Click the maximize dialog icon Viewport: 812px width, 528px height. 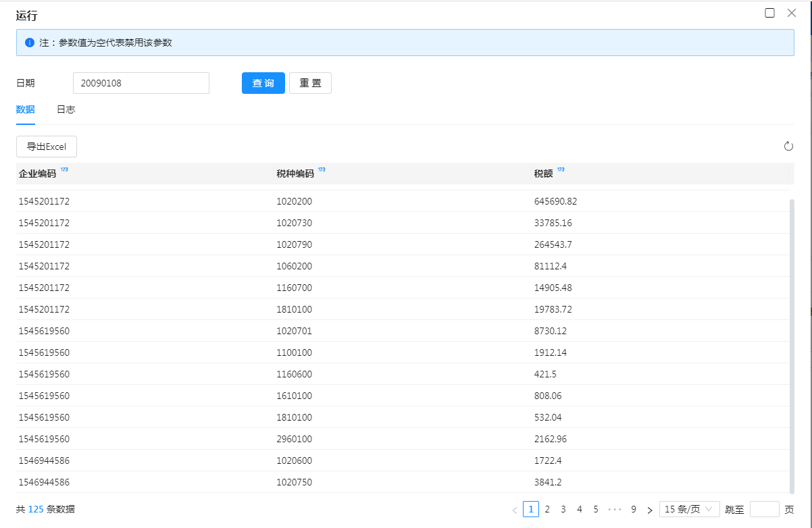tap(769, 13)
